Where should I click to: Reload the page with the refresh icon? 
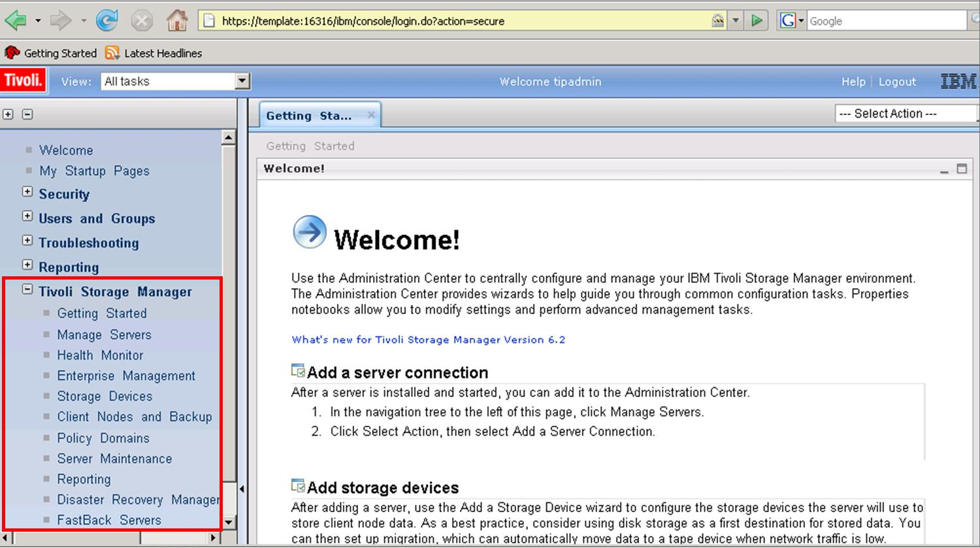coord(106,21)
